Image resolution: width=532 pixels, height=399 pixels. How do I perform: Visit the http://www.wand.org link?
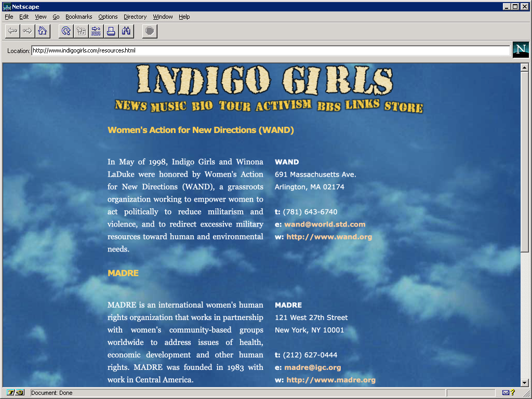tap(329, 236)
